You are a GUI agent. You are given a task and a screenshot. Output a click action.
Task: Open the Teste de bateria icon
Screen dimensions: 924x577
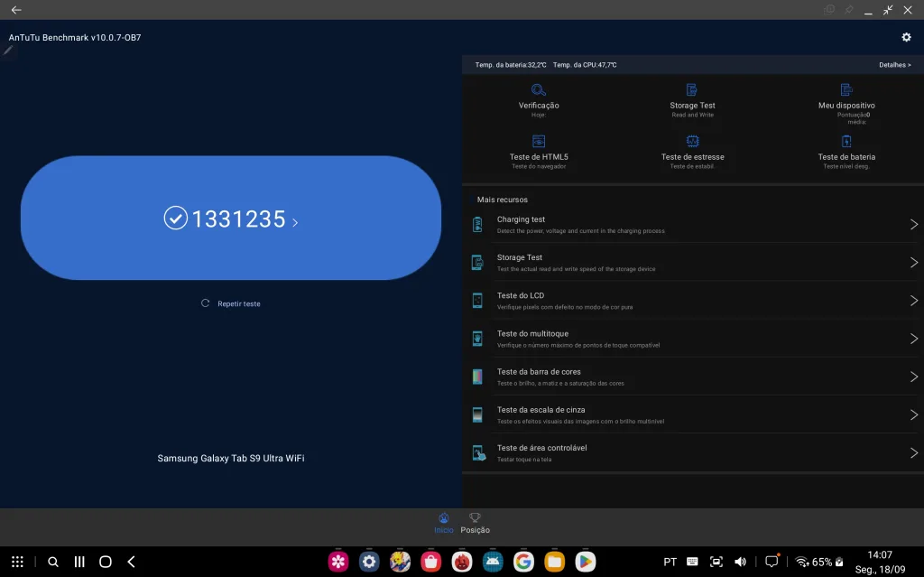[x=846, y=142]
